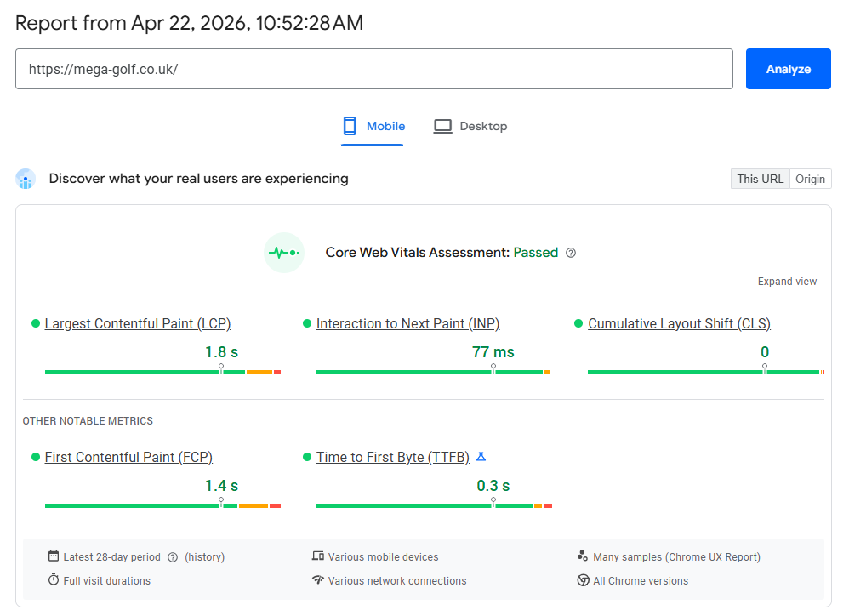This screenshot has width=849, height=616.
Task: Click the experiment flask icon beside TTFB
Action: 481,457
